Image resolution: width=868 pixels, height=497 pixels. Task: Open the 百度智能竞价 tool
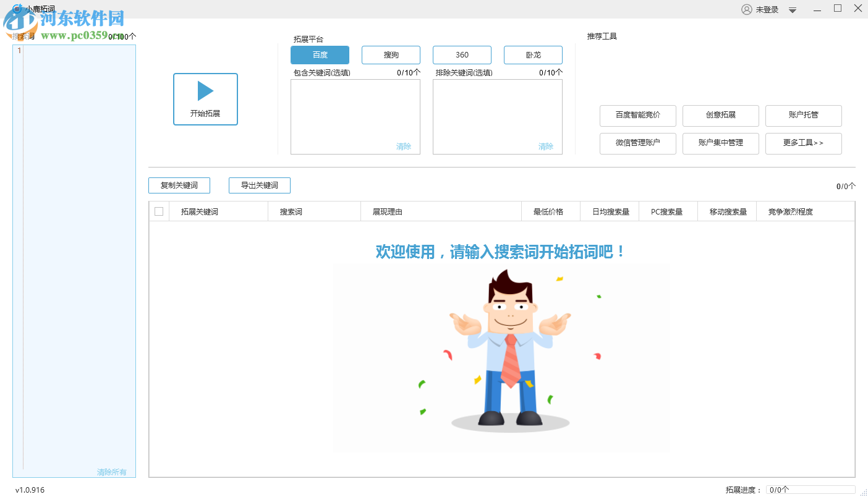(x=637, y=116)
